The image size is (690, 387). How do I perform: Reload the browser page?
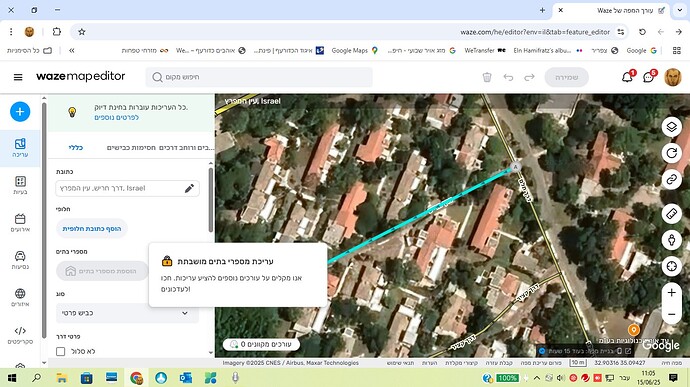point(642,32)
